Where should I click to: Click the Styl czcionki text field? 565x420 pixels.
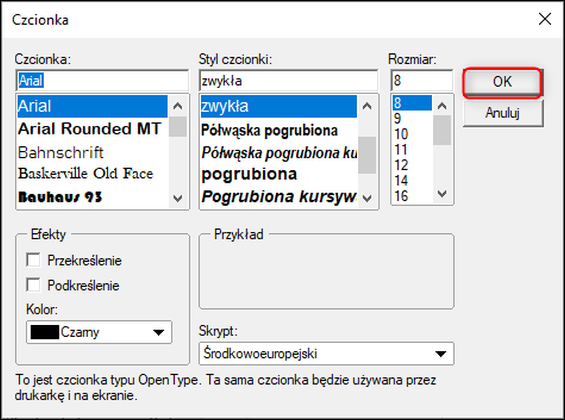(288, 80)
